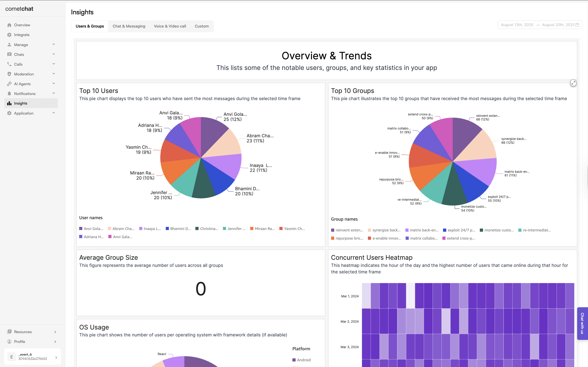Toggle Anvi Gola legend entry in Users chart
Screen dimensions: 588x367
click(91, 229)
